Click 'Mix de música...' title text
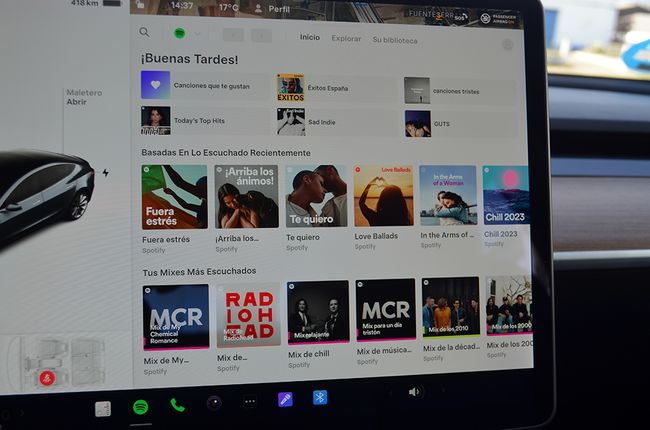 tap(384, 351)
